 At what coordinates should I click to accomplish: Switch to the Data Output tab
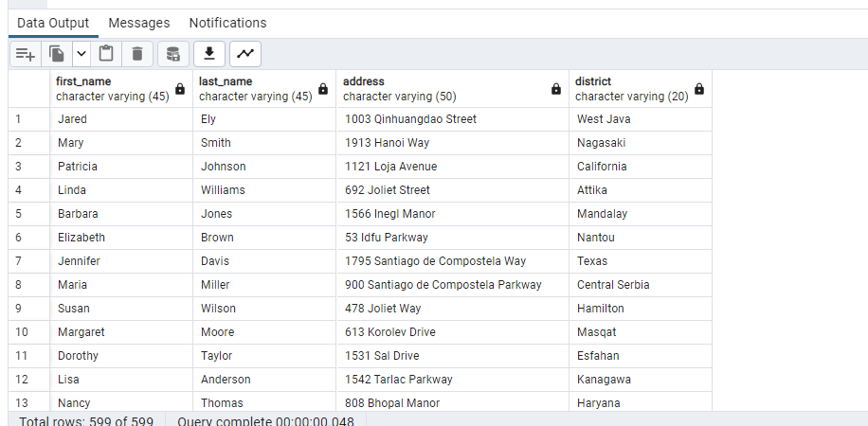(x=53, y=24)
